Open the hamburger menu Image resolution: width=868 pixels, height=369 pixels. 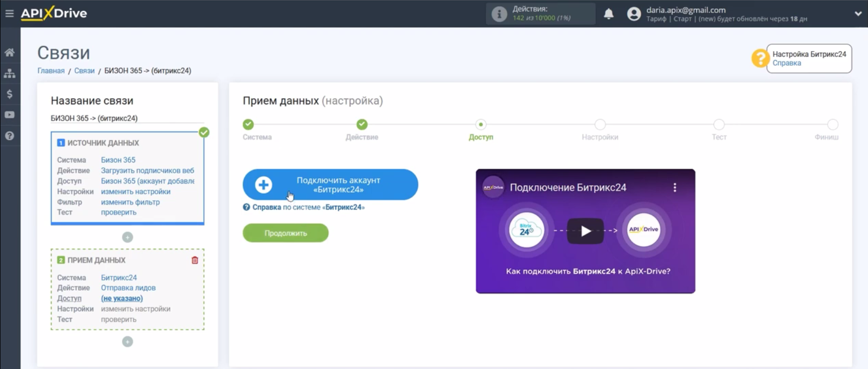tap(10, 14)
